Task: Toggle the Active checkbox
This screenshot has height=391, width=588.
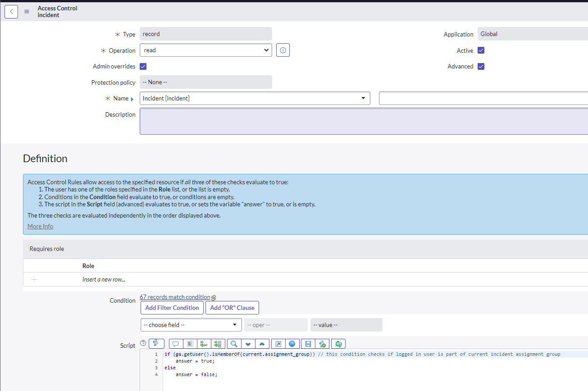Action: point(481,50)
